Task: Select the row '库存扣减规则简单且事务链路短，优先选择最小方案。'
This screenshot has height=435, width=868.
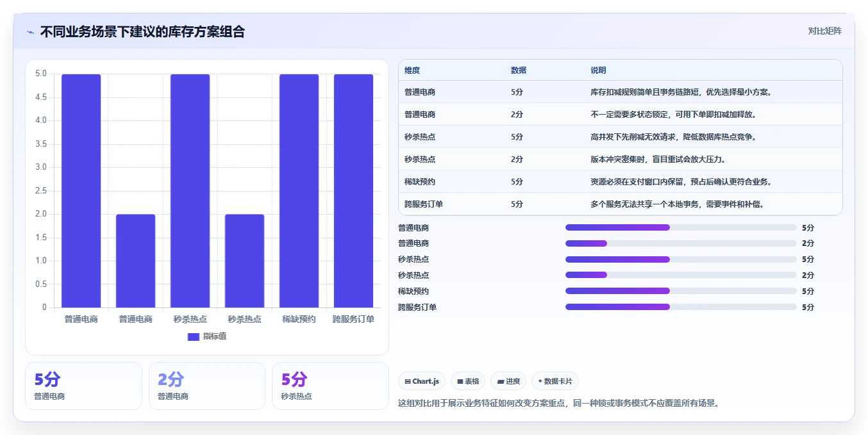Action: click(621, 92)
